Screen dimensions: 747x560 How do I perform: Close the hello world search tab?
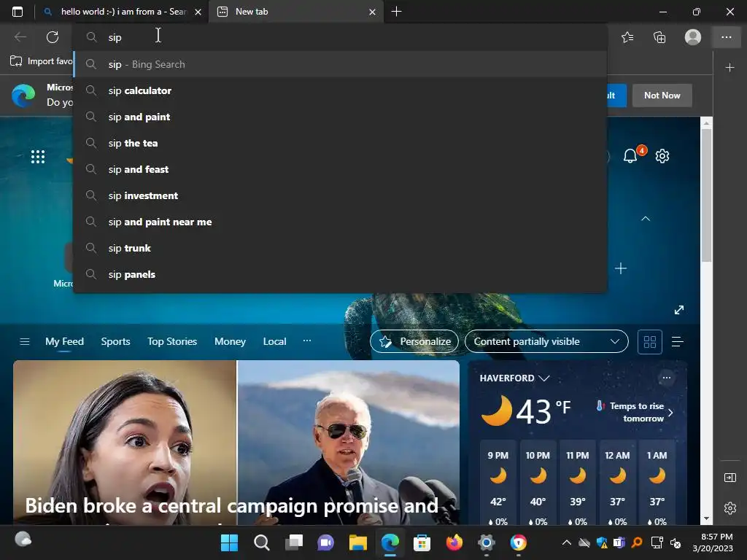coord(198,12)
